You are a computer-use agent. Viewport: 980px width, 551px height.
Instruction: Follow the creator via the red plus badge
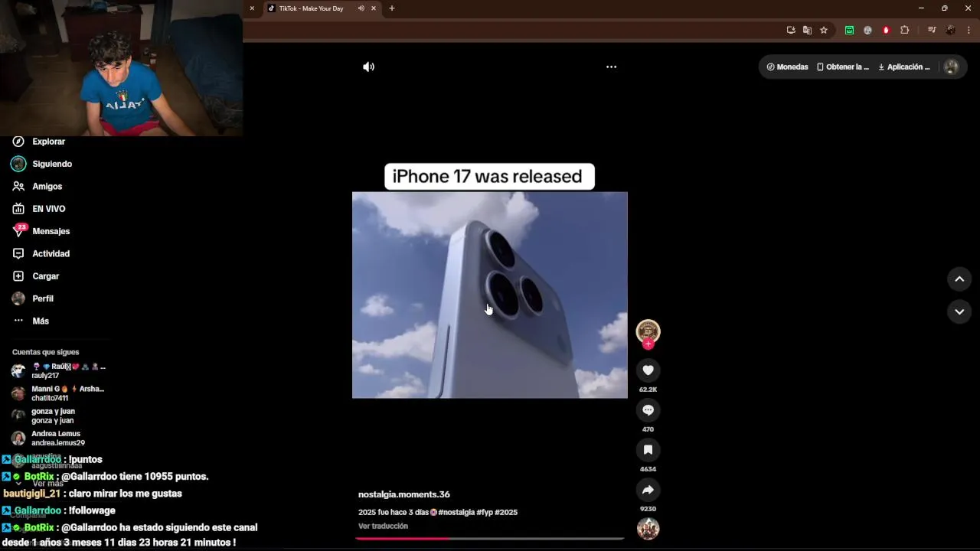(648, 344)
